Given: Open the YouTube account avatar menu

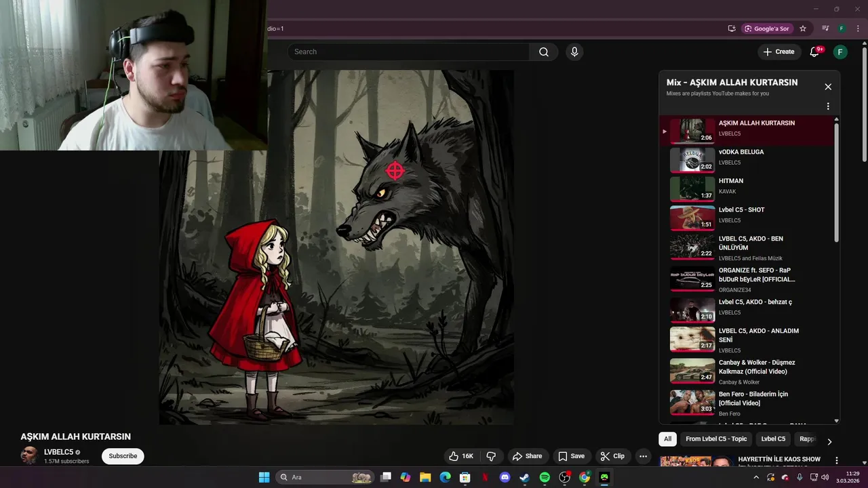Looking at the screenshot, I should point(840,52).
